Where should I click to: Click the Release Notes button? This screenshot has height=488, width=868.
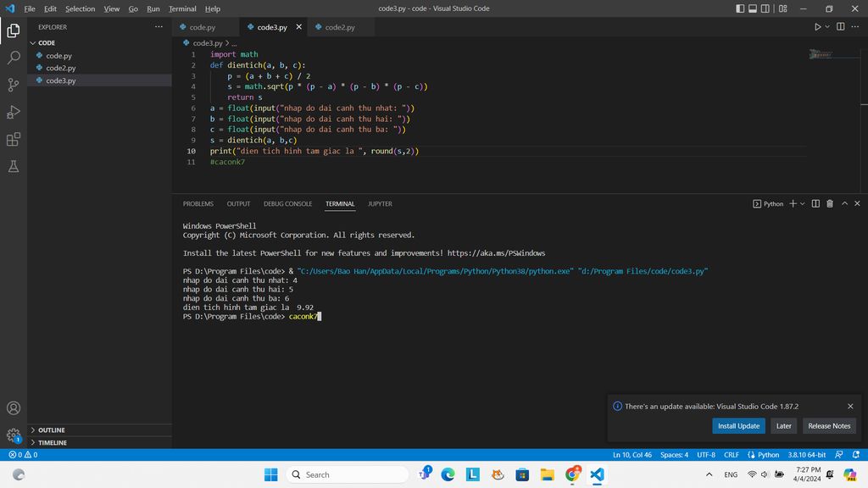click(x=829, y=426)
